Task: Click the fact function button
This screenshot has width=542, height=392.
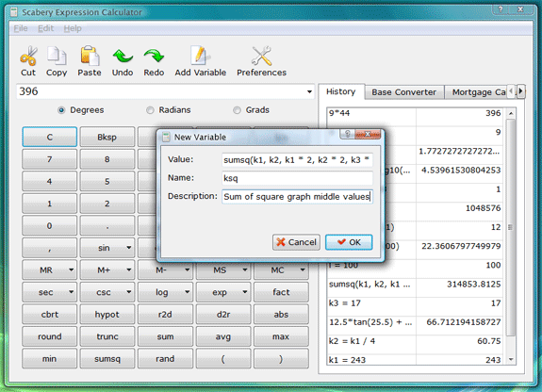Action: coord(281,292)
